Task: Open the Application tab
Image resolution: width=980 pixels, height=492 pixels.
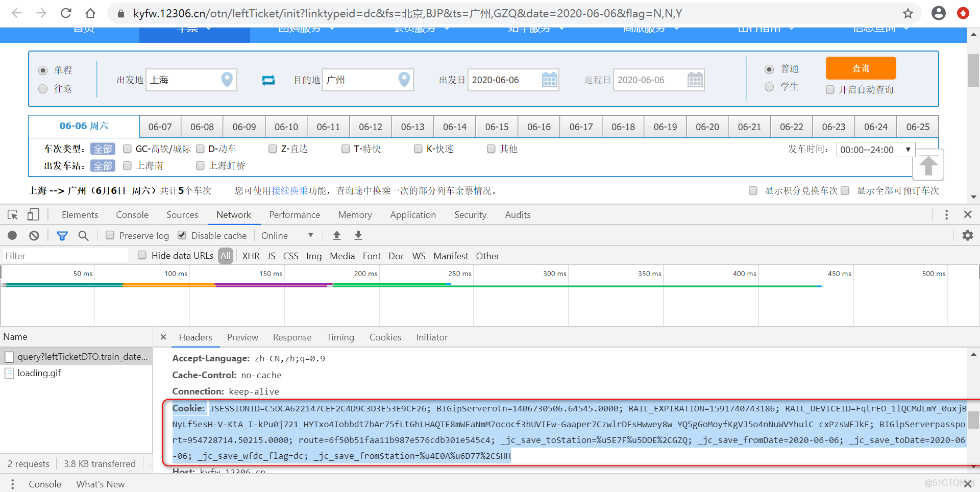Action: pyautogui.click(x=413, y=215)
